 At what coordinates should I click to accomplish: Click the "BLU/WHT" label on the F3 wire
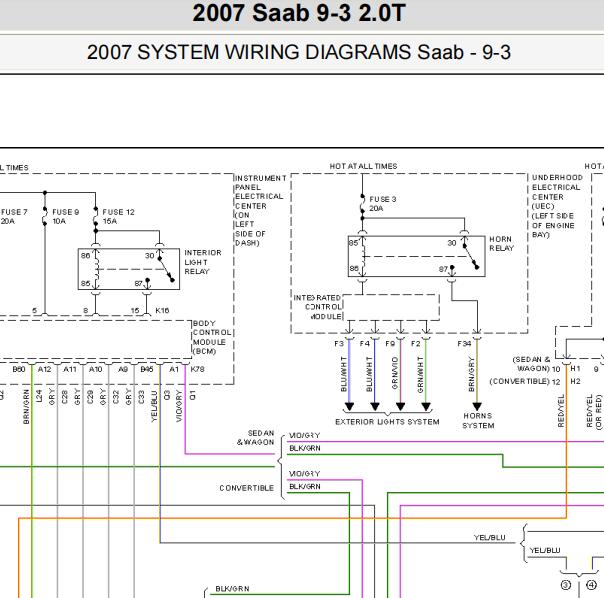click(344, 374)
